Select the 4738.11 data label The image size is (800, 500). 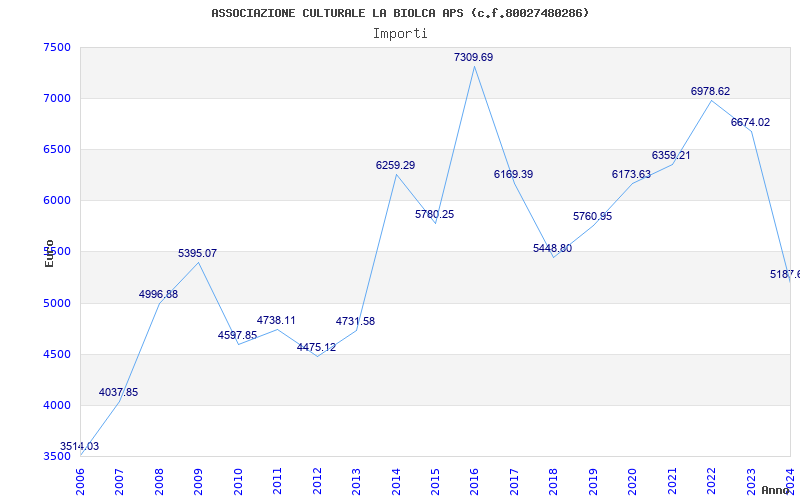click(276, 320)
